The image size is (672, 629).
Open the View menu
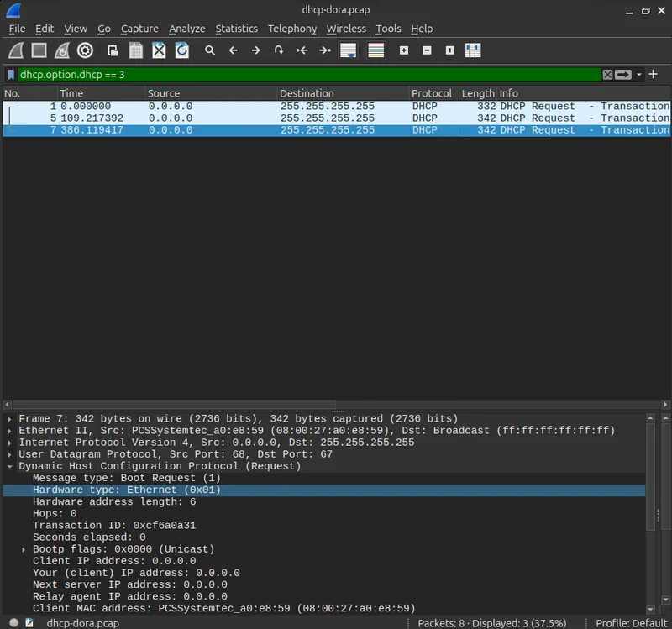76,29
